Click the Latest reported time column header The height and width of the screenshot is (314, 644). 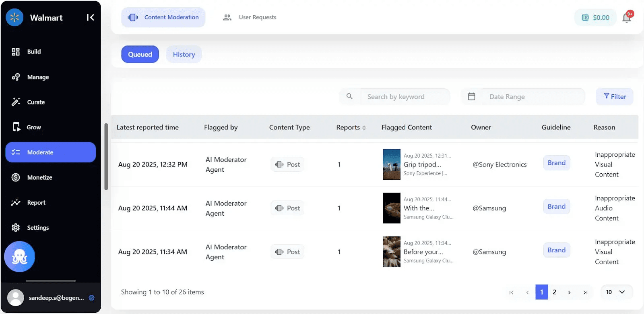click(x=148, y=127)
